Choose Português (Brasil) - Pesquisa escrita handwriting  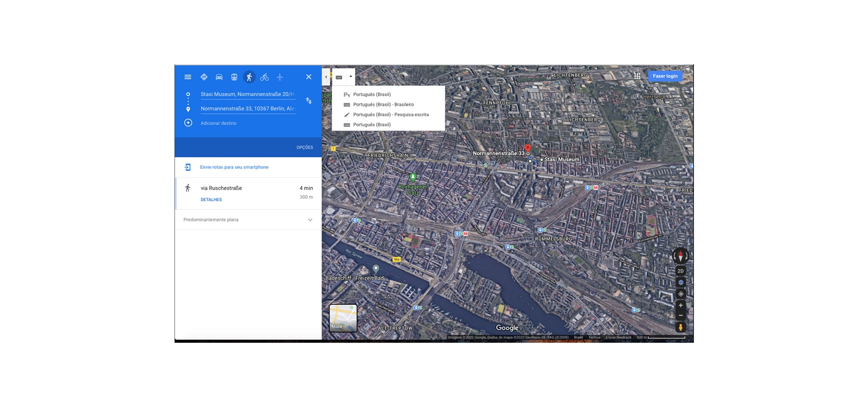[388, 114]
